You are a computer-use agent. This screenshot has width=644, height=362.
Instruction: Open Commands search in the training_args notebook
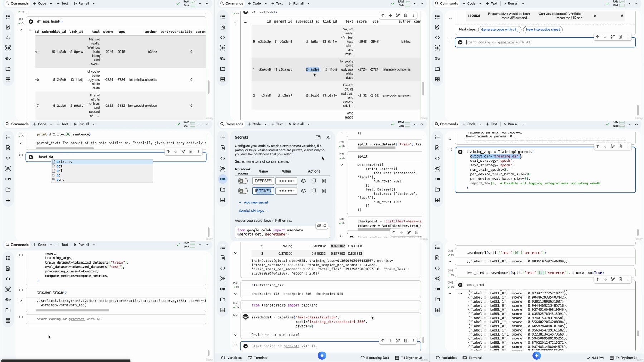[446, 124]
